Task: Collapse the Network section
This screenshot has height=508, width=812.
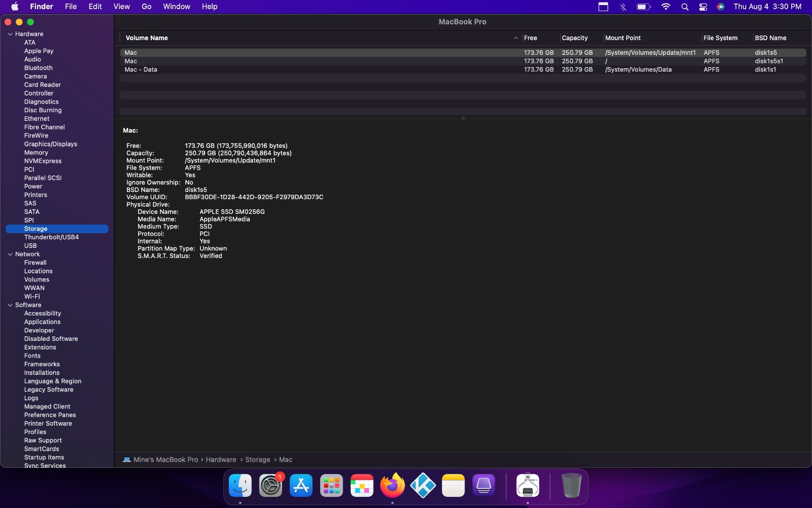Action: [x=10, y=254]
